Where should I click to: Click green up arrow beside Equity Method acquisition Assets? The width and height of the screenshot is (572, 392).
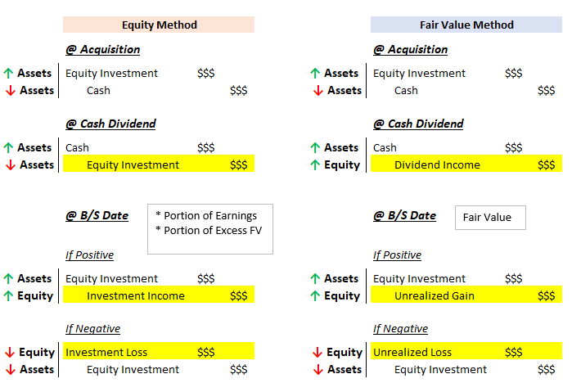pos(9,73)
